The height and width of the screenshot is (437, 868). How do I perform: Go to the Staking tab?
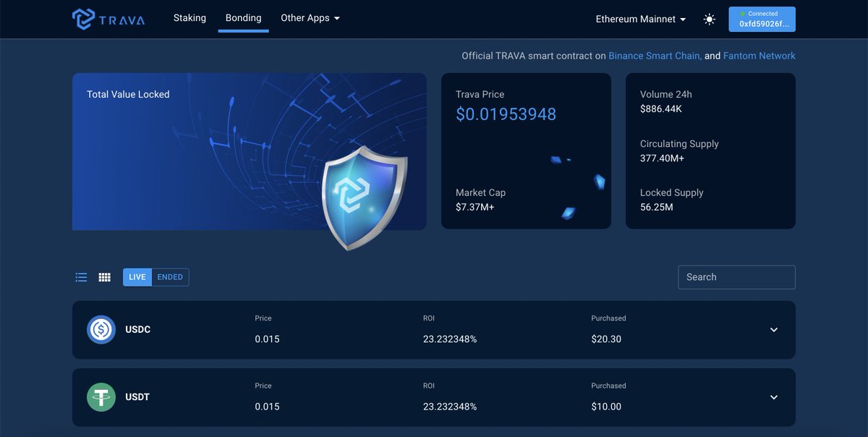[190, 18]
